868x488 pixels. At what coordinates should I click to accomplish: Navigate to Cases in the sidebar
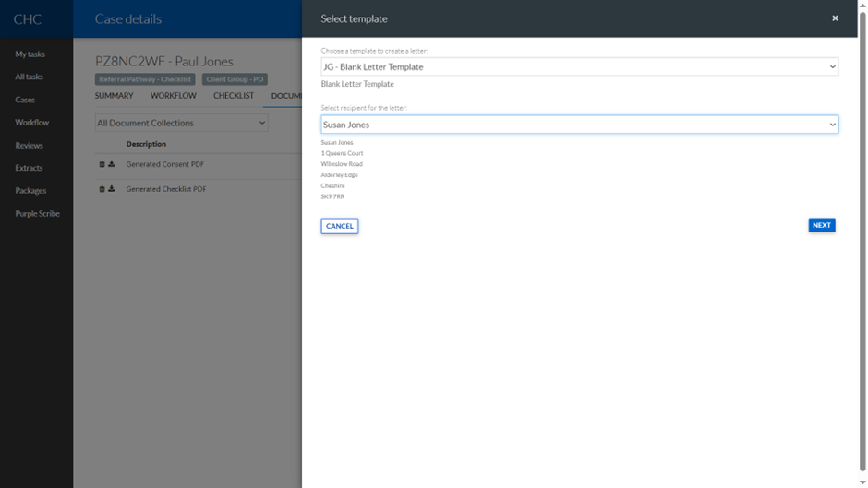point(25,100)
